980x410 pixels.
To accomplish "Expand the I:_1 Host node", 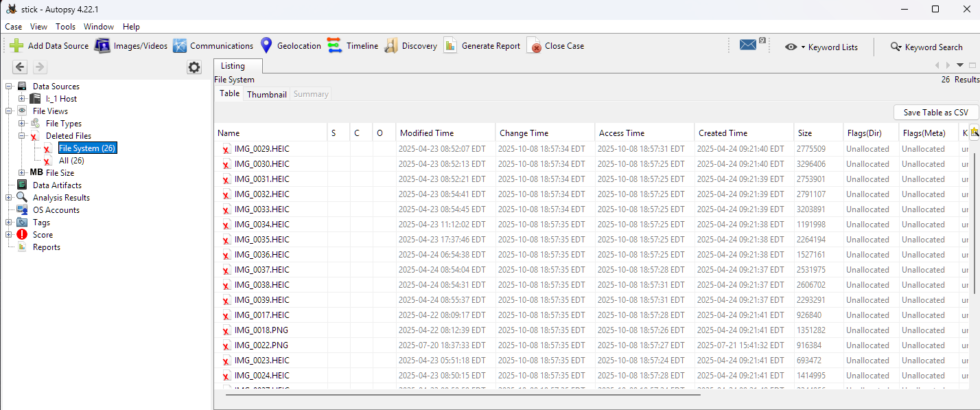I will tap(22, 99).
